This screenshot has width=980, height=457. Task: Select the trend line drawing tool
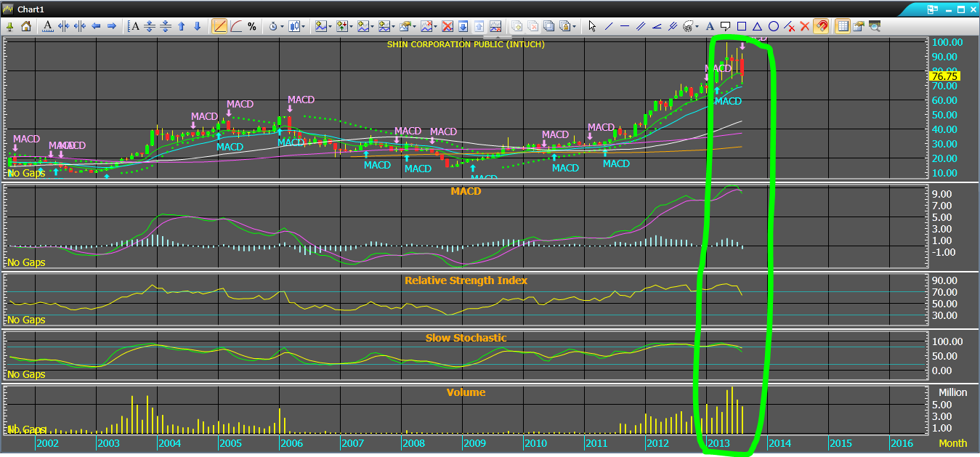coord(609,26)
